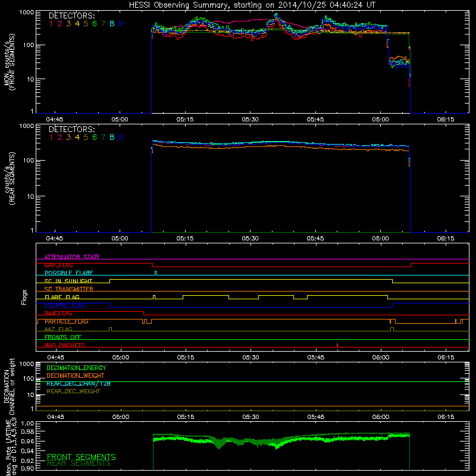Click the 0.92 tick on livetime axis
Image resolution: width=476 pixels, height=476 pixels.
(27, 461)
